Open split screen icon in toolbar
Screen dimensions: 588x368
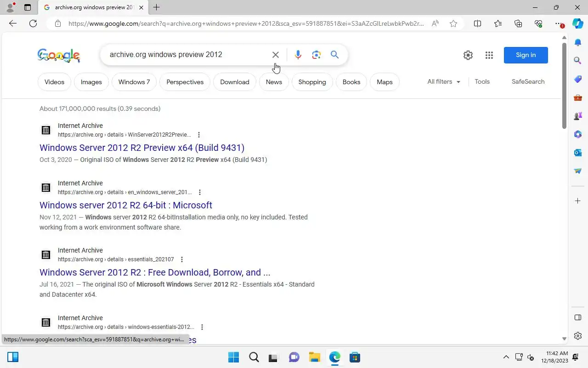[477, 23]
